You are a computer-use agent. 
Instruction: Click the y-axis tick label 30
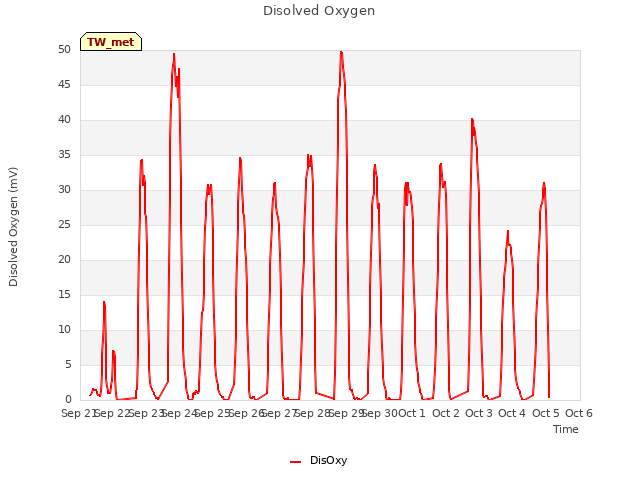[64, 189]
